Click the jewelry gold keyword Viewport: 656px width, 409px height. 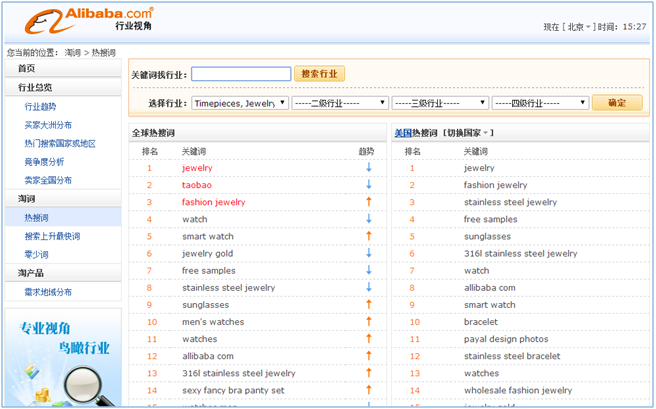(x=208, y=253)
